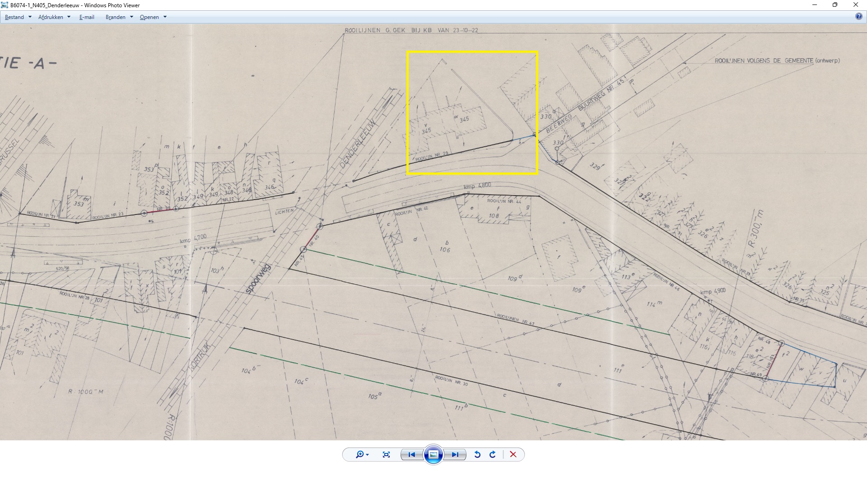This screenshot has width=867, height=504.
Task: Click the zoom magnifier icon
Action: (x=359, y=454)
